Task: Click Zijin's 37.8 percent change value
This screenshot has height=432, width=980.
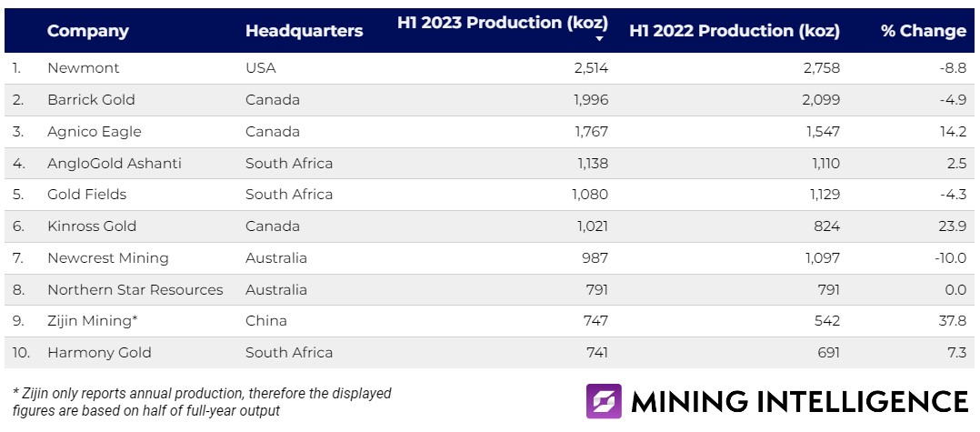Action: coord(954,321)
